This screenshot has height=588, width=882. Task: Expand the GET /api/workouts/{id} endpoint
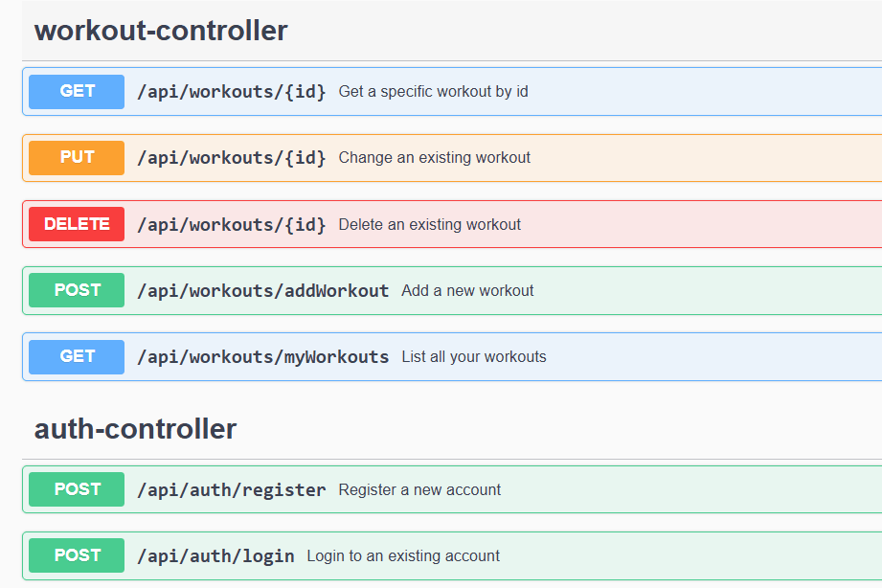pos(452,92)
